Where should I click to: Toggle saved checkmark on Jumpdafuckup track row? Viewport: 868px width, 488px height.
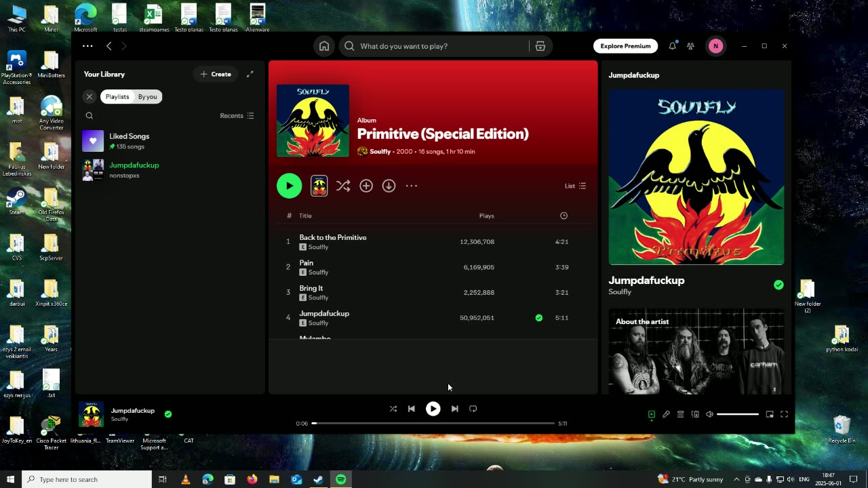pyautogui.click(x=539, y=318)
